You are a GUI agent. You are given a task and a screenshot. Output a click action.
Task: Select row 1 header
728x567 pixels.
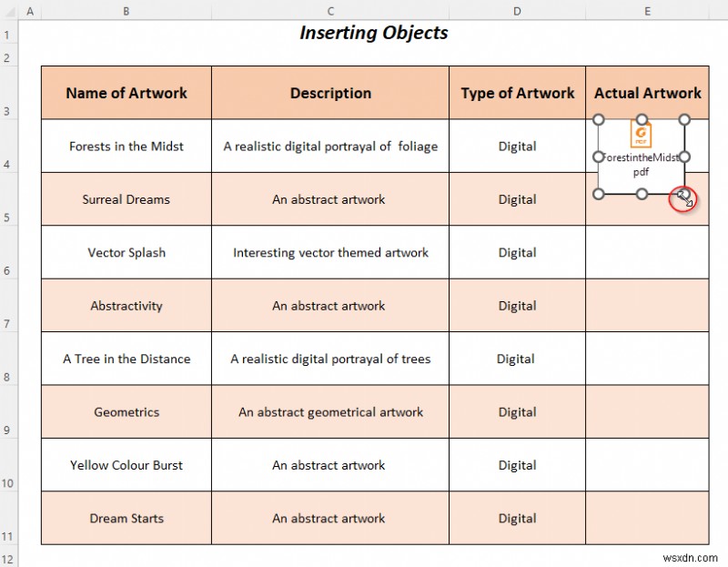pos(8,33)
